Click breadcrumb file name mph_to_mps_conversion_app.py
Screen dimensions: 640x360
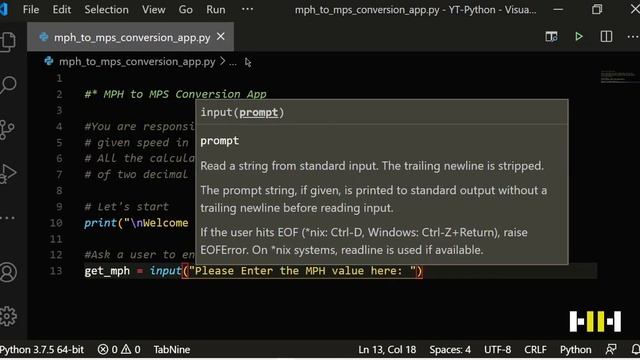click(x=137, y=62)
